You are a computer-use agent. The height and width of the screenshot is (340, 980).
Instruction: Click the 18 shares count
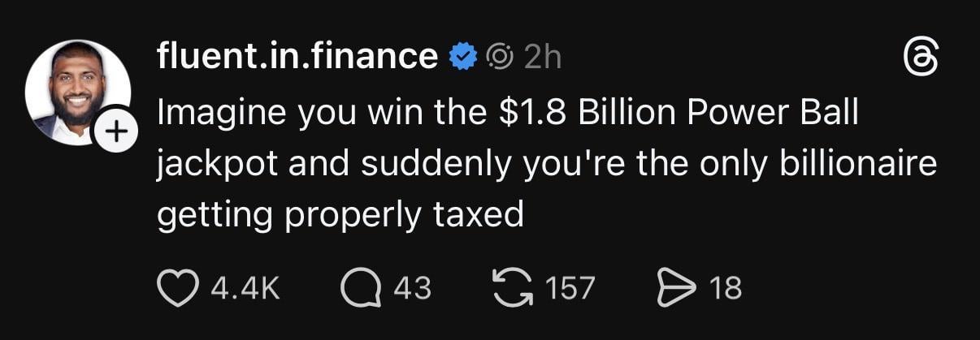tap(725, 288)
